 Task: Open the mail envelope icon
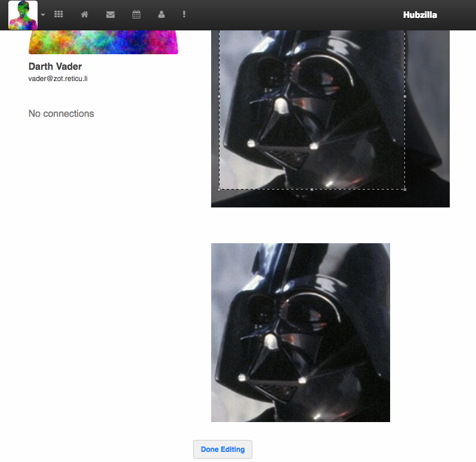[x=110, y=14]
